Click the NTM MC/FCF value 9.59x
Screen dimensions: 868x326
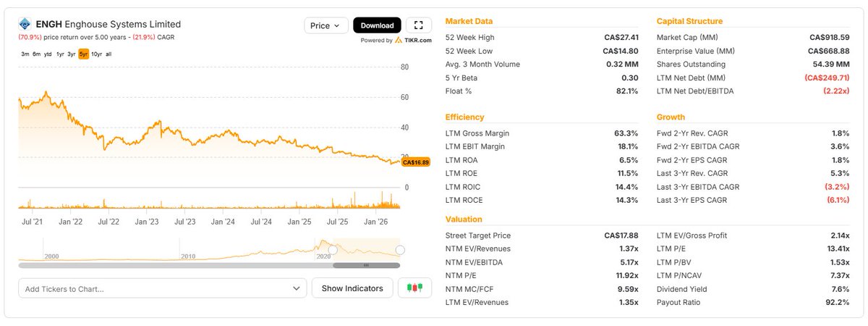pyautogui.click(x=626, y=289)
